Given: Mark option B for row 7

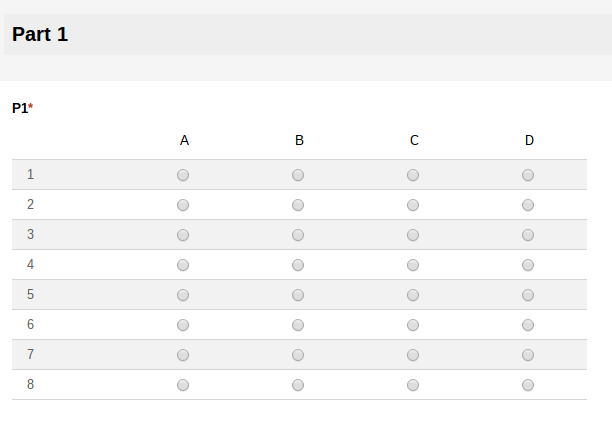Looking at the screenshot, I should coord(298,355).
